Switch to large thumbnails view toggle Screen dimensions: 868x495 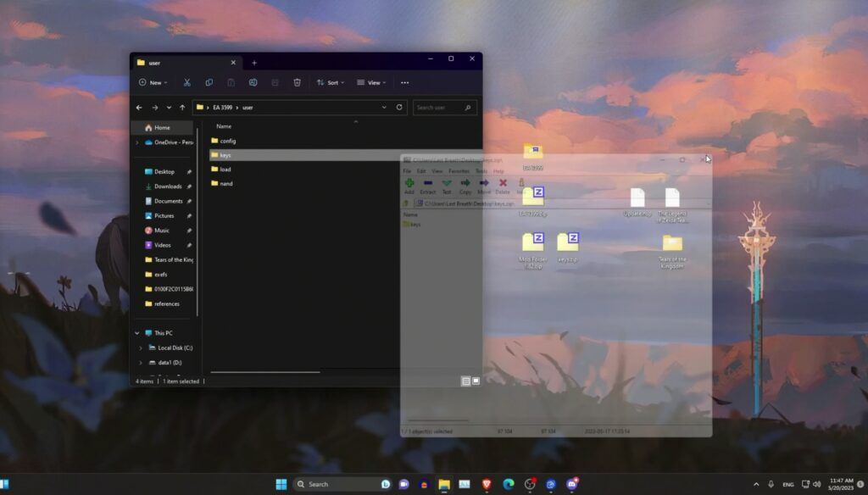[x=476, y=381]
